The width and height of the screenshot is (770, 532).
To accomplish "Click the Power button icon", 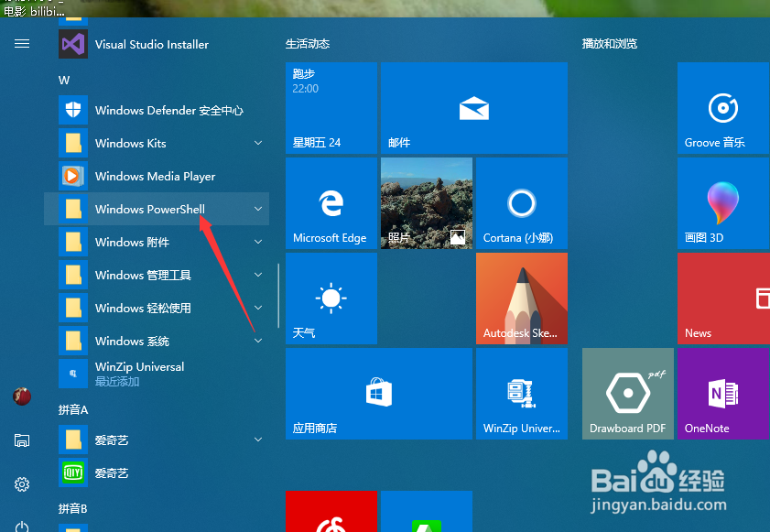I will coord(22,527).
